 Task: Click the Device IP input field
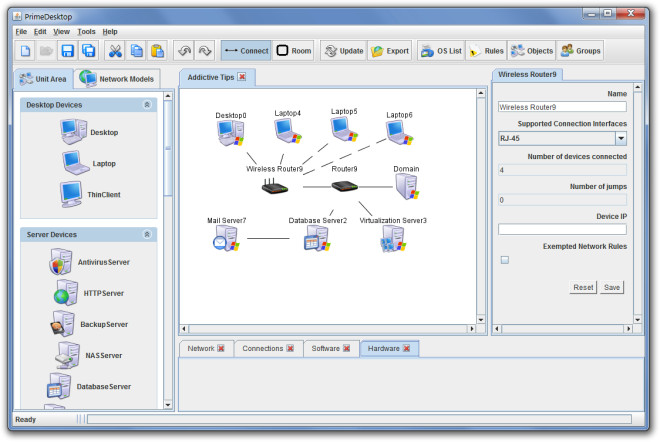pyautogui.click(x=562, y=229)
